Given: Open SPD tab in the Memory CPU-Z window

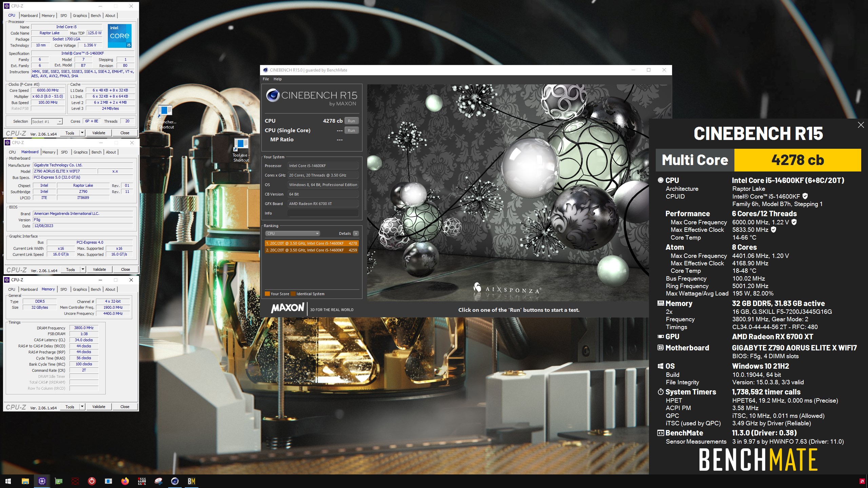Looking at the screenshot, I should point(64,289).
